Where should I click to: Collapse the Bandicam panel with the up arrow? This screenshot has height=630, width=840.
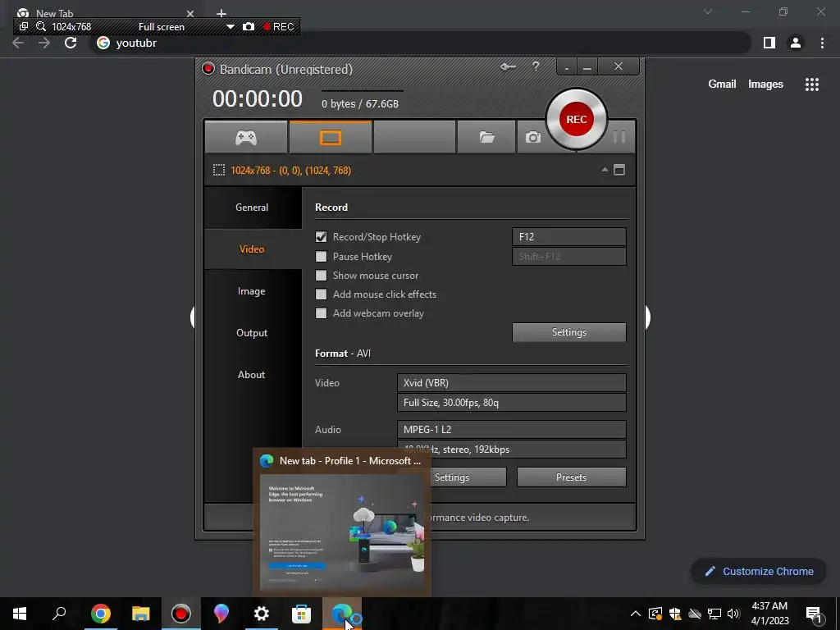click(605, 170)
